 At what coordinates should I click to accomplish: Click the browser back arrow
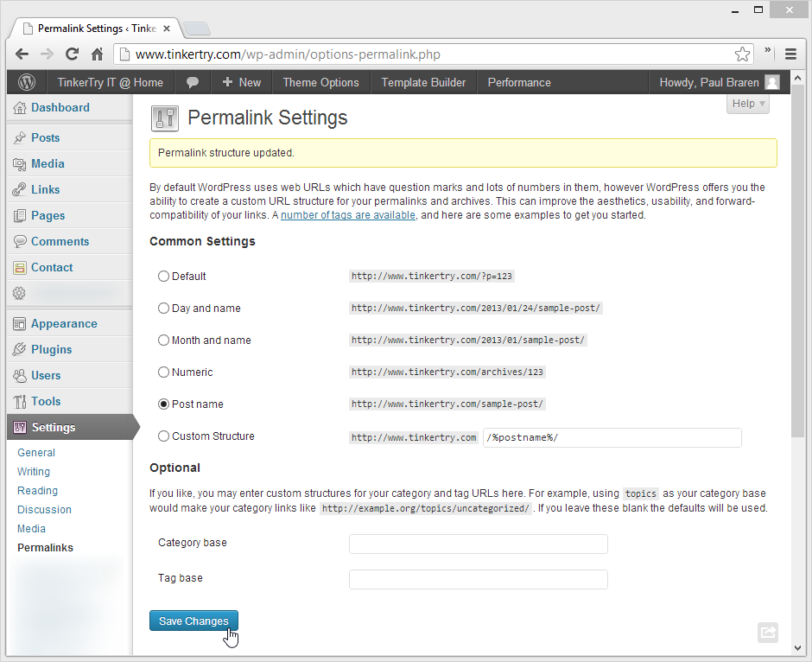[x=22, y=54]
